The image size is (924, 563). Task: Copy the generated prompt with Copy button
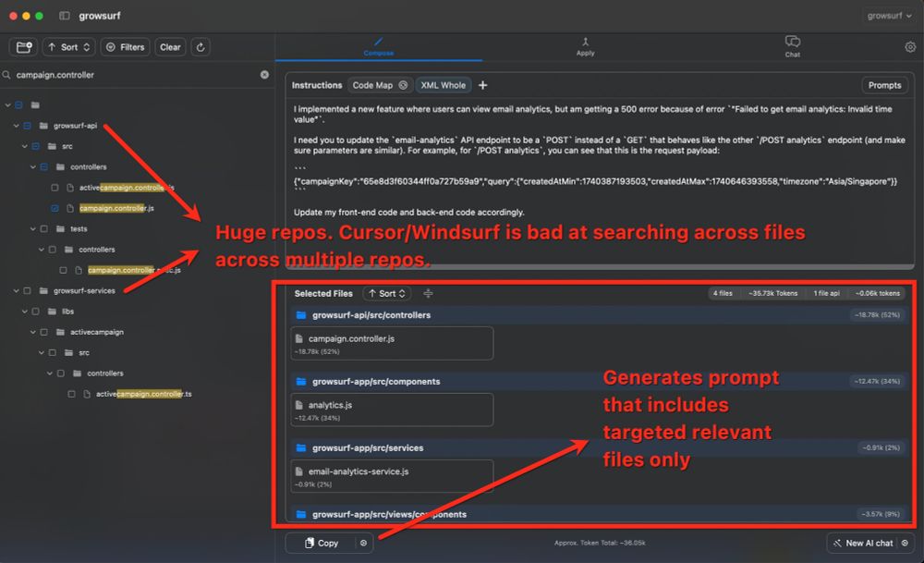click(322, 543)
